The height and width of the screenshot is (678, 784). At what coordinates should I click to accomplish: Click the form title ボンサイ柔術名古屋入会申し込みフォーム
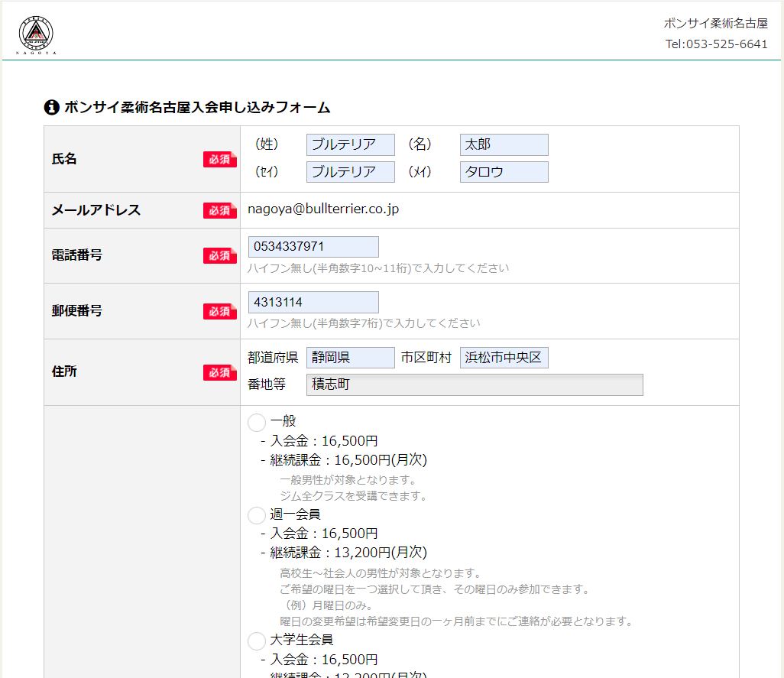(197, 107)
